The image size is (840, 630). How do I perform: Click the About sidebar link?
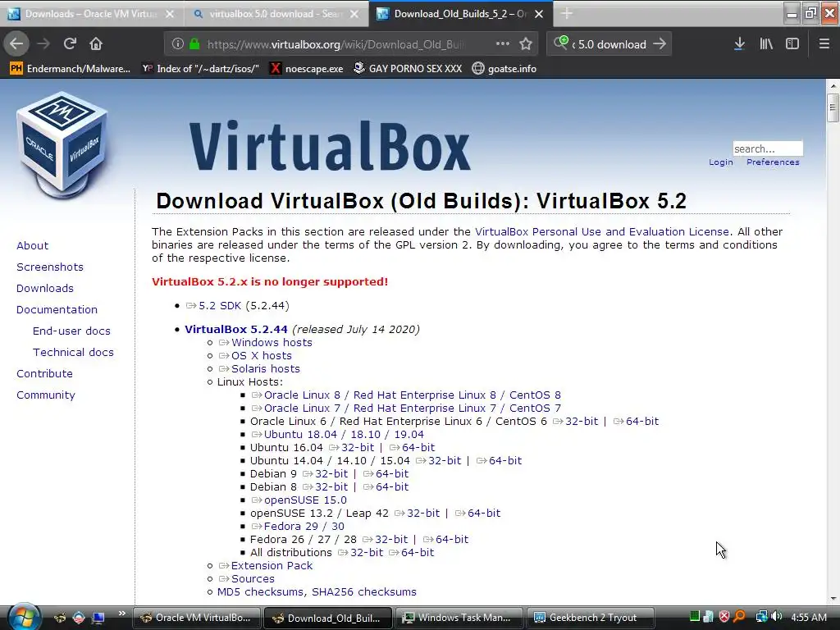tap(32, 245)
